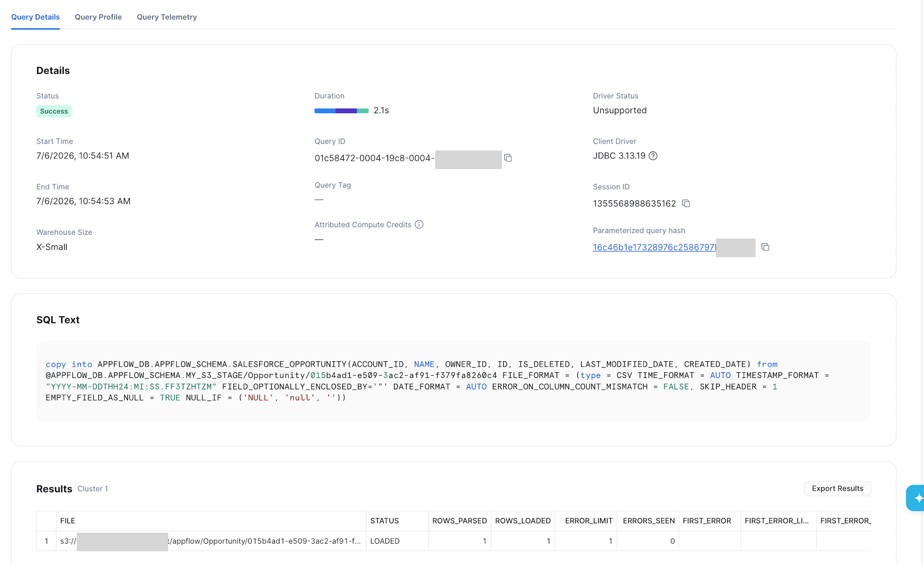The width and height of the screenshot is (924, 564).
Task: Select the ROWS_PARSED column header
Action: [460, 521]
